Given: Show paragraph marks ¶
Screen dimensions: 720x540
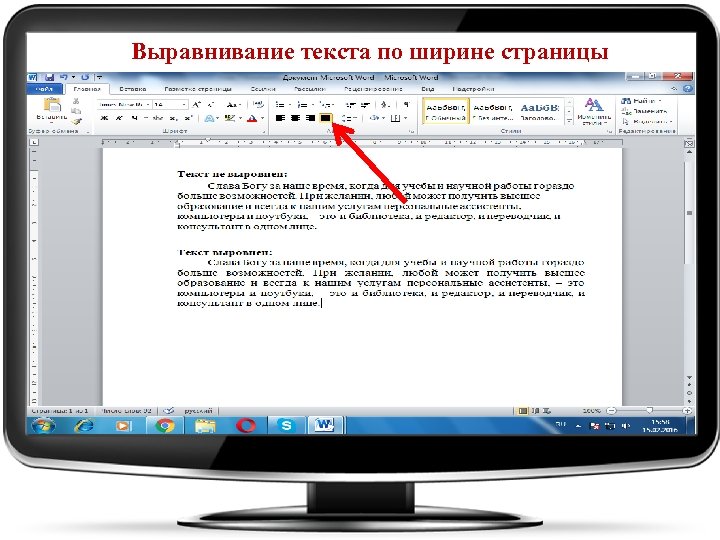Looking at the screenshot, I should pos(406,105).
